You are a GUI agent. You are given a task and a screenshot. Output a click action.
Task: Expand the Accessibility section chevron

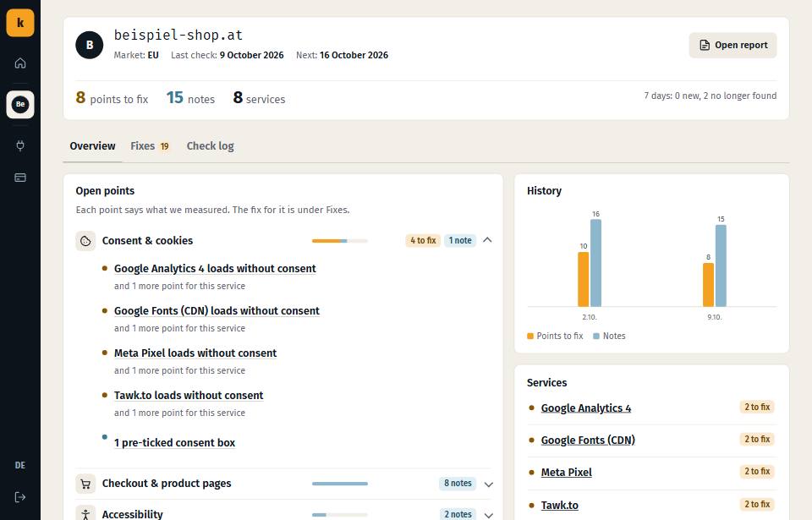coord(488,515)
